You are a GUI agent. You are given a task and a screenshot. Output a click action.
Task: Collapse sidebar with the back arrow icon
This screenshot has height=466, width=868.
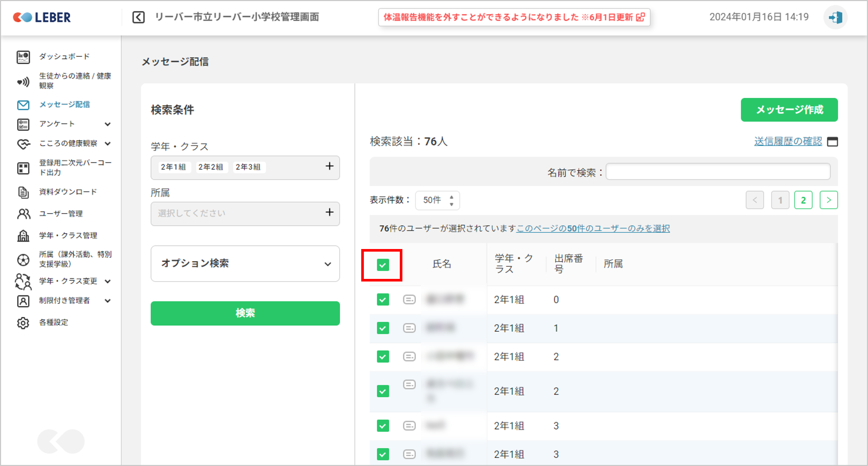139,17
